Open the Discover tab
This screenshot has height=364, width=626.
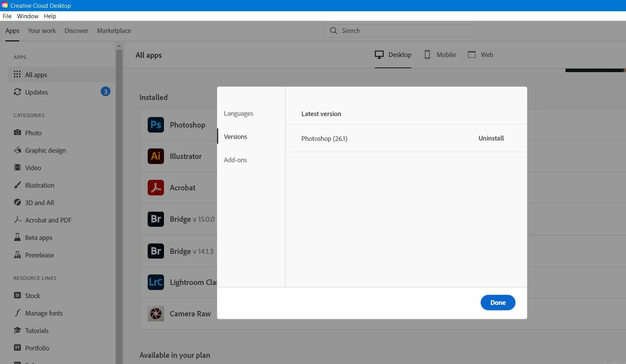click(x=76, y=31)
